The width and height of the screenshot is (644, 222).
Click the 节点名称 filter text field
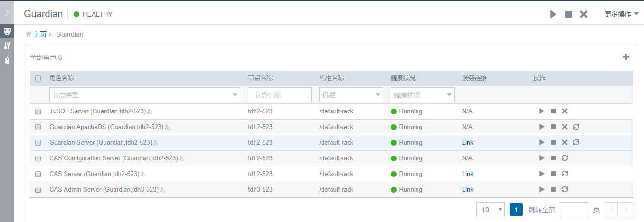tap(280, 95)
